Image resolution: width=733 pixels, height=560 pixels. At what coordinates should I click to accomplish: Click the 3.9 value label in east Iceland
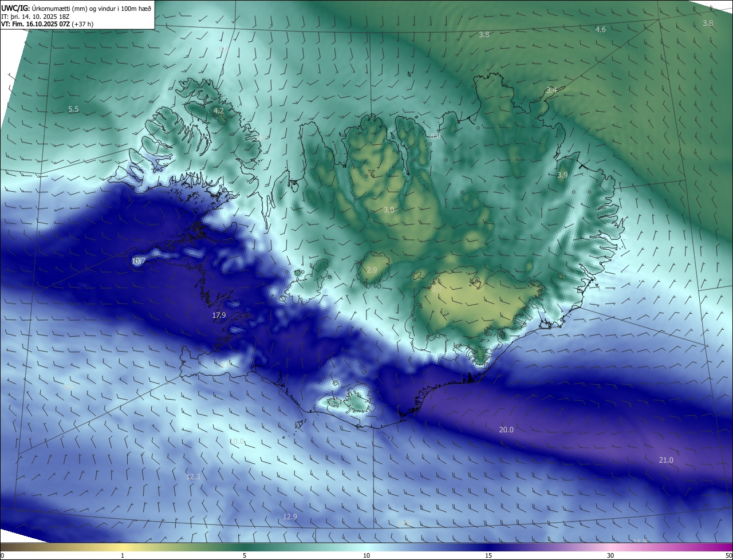coord(562,175)
